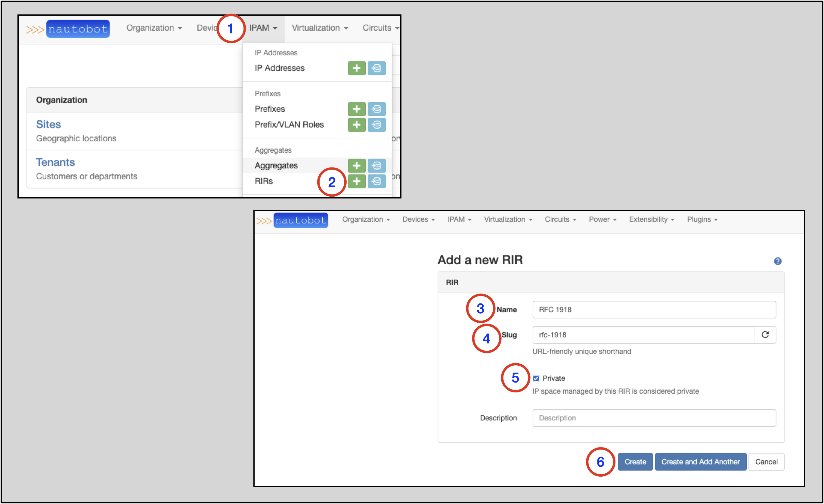Open help via blue question mark icon
824x504 pixels.
(778, 261)
